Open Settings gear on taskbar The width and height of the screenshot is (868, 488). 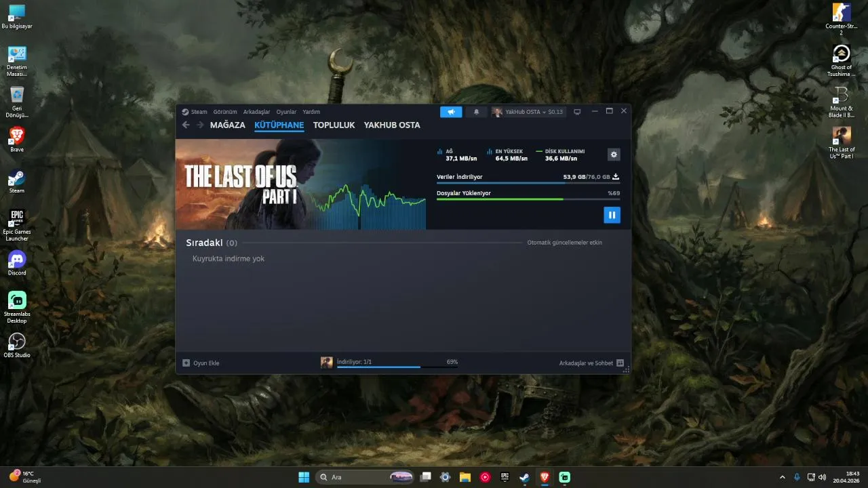pyautogui.click(x=446, y=477)
